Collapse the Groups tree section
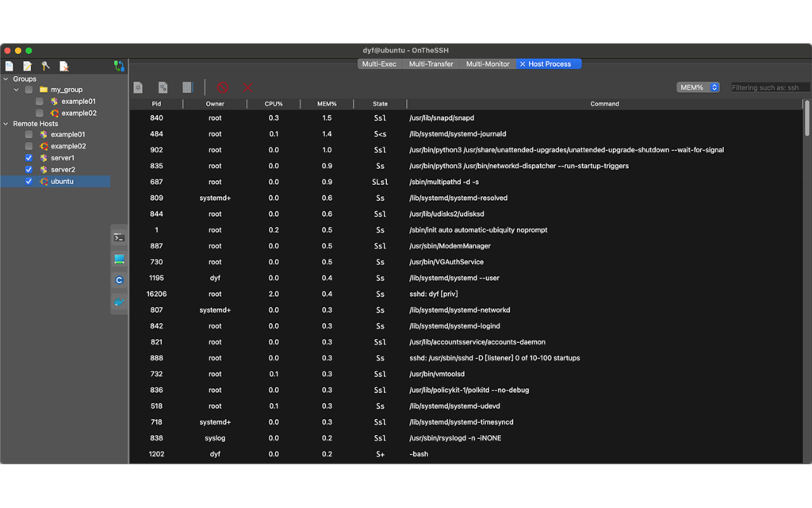 6,77
